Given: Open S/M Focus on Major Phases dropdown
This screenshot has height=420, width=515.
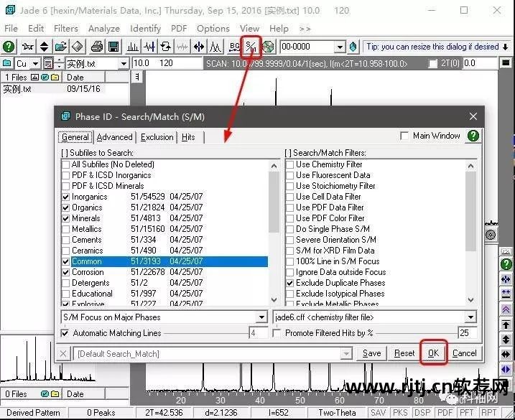Looking at the screenshot, I should [261, 317].
